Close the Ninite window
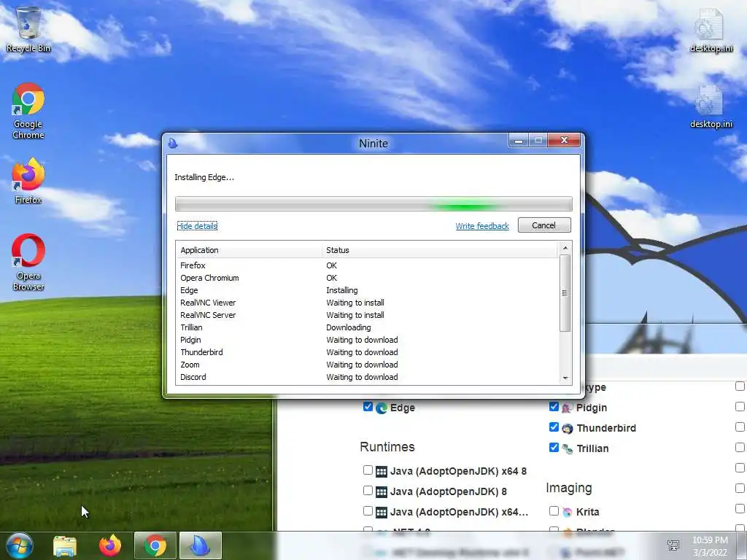The image size is (747, 560). click(564, 141)
